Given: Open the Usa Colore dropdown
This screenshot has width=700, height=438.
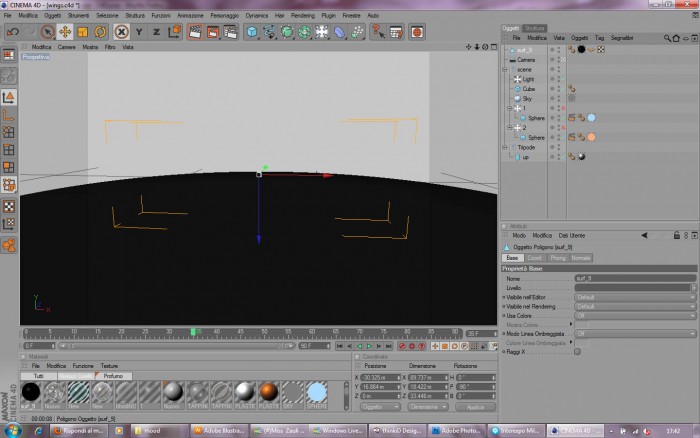Looking at the screenshot, I should [635, 316].
